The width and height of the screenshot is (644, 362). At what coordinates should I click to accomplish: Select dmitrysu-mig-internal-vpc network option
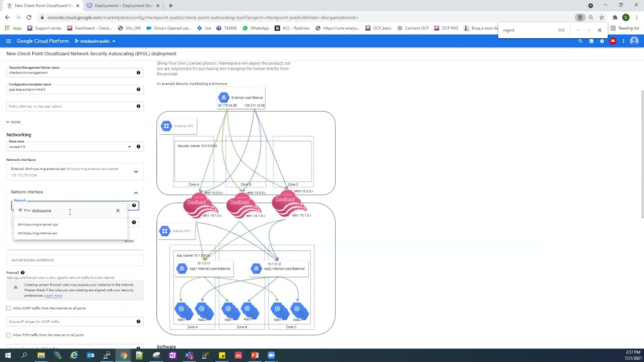70,233
